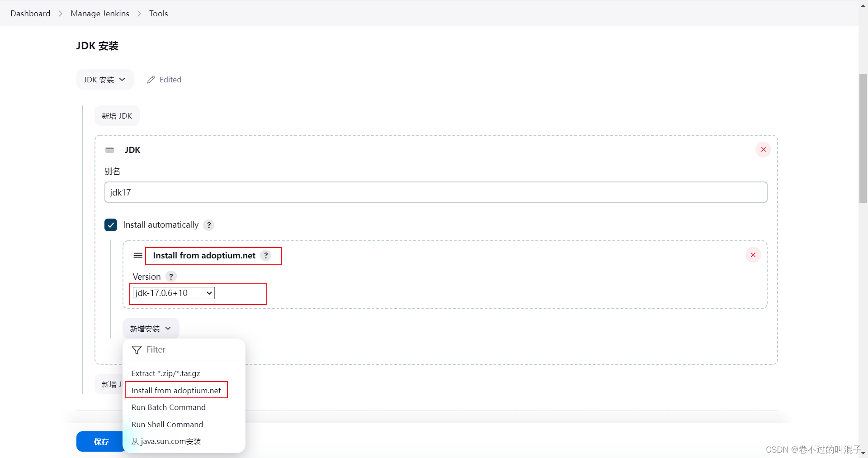Show help for Install automatically
868x458 pixels.
209,225
